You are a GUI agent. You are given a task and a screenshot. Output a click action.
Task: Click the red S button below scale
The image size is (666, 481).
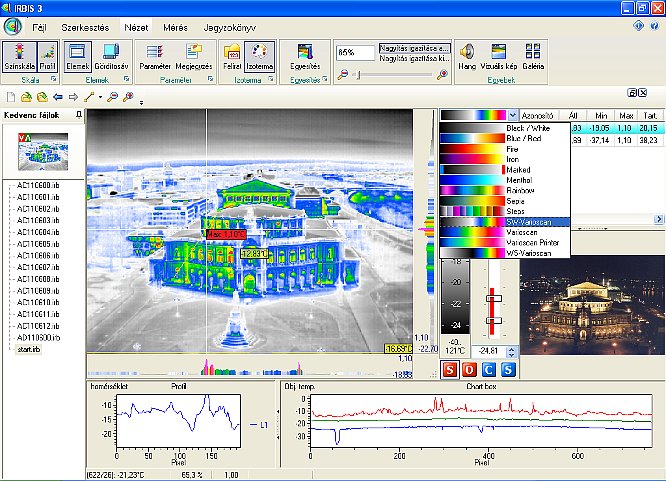click(449, 370)
